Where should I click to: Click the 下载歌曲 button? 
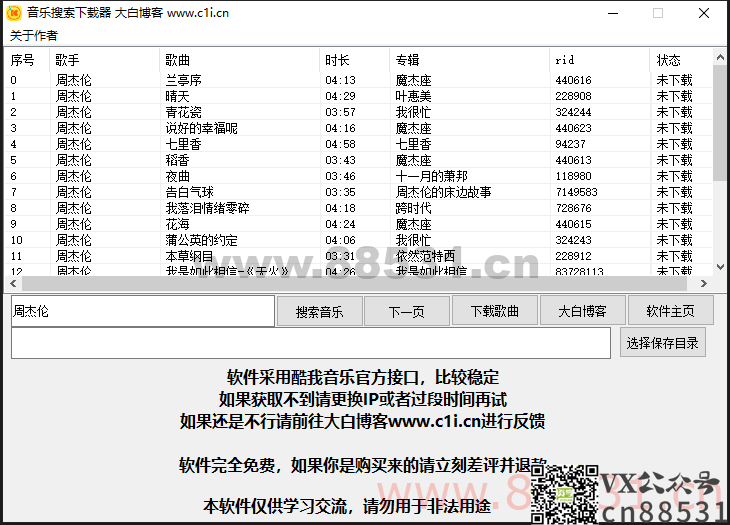click(x=494, y=311)
